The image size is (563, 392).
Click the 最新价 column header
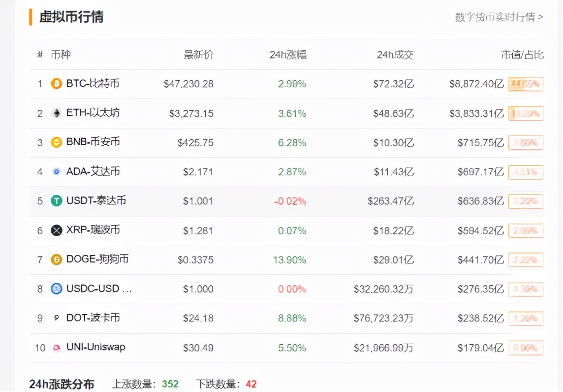199,54
